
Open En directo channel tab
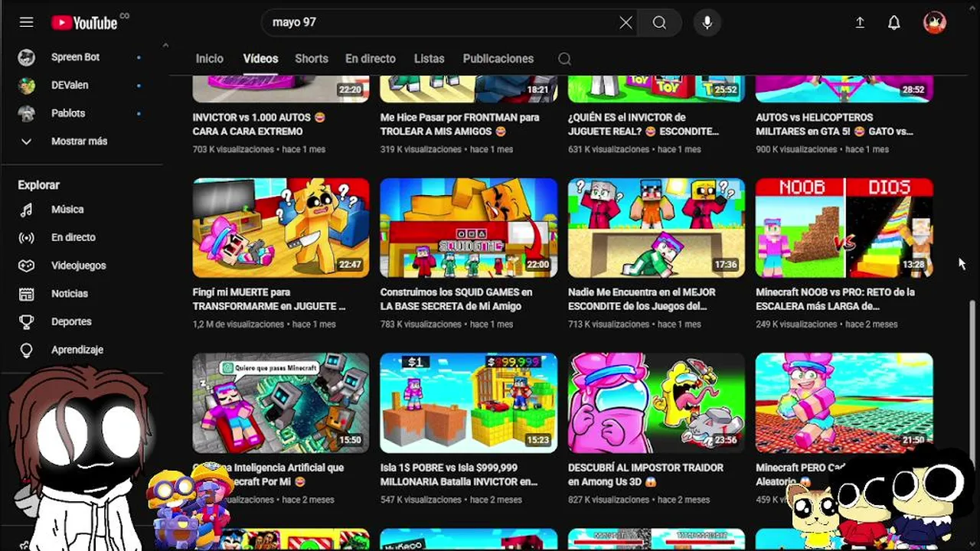coord(371,59)
